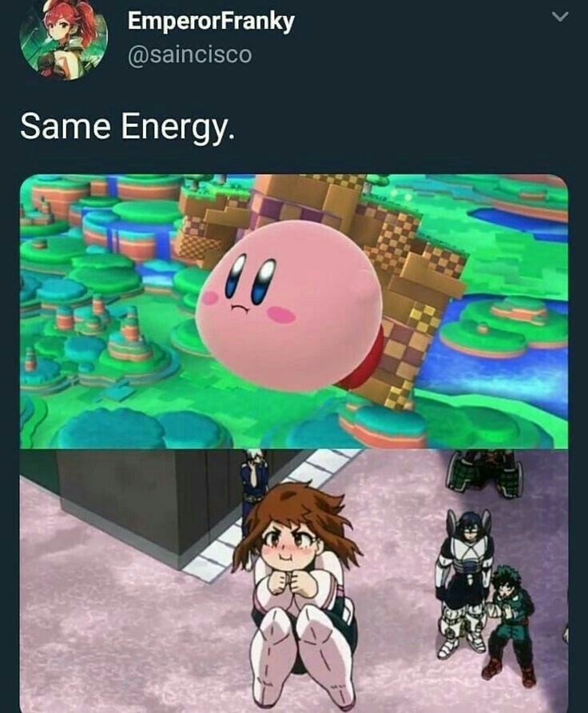Click the green-haired boy in green suit
This screenshot has width=588, height=713.
511,624
